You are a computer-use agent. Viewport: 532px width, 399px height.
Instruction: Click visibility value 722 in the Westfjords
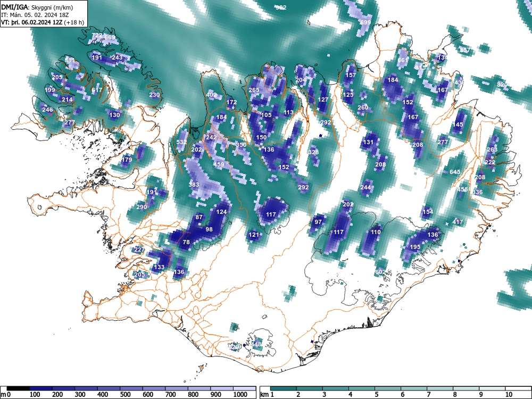tap(97, 35)
